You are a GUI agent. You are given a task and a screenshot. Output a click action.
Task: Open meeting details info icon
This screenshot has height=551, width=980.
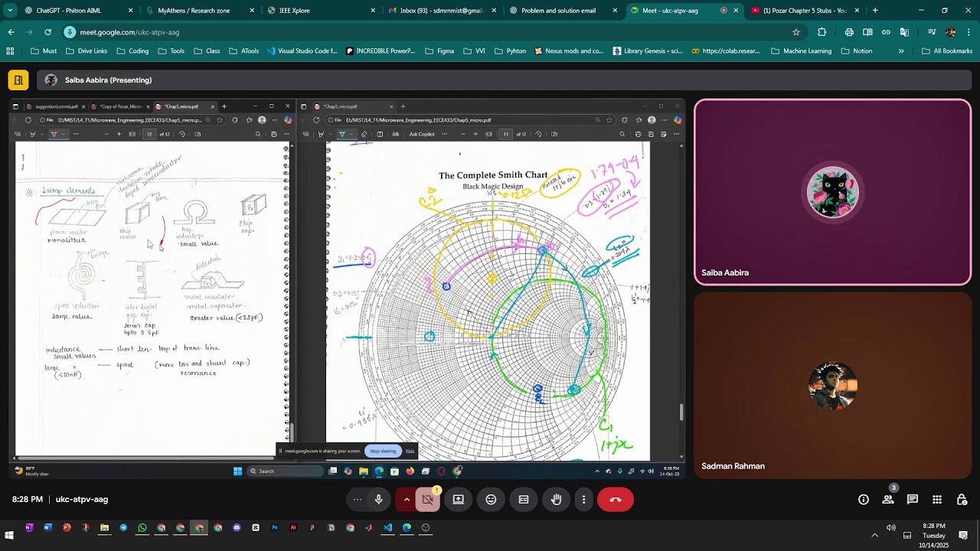point(864,500)
